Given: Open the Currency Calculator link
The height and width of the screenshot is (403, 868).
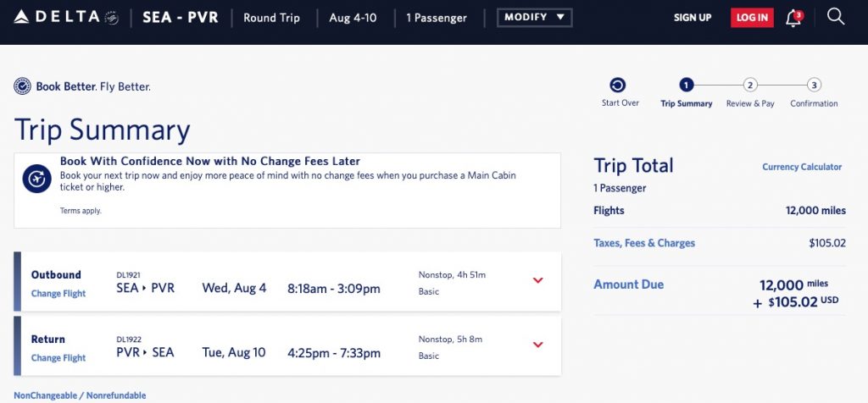Looking at the screenshot, I should pos(802,167).
